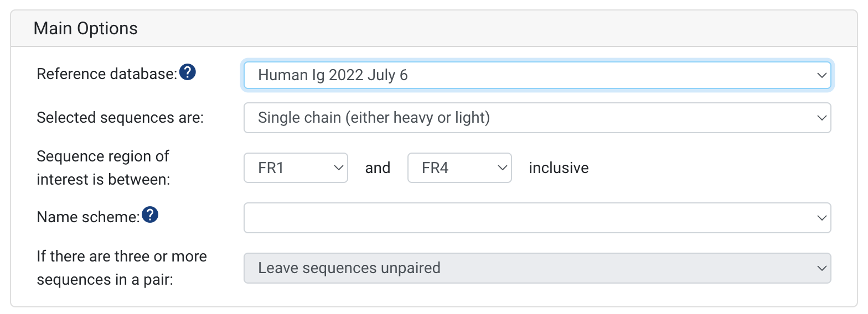Select the empty Name scheme combo box
The width and height of the screenshot is (868, 314).
tap(537, 218)
